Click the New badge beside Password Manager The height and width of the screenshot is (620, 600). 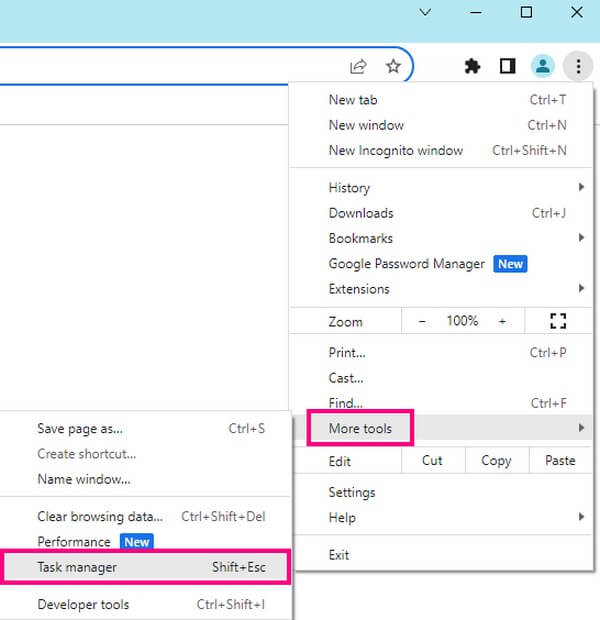point(510,264)
